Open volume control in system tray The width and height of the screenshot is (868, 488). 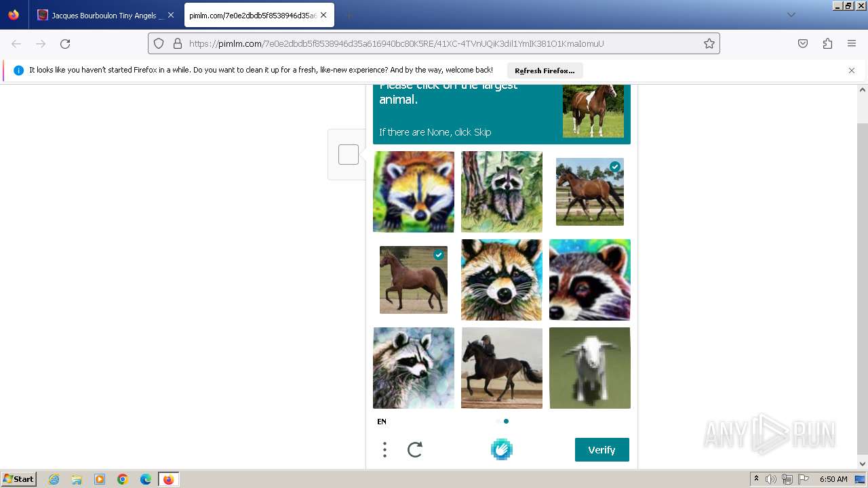point(771,479)
